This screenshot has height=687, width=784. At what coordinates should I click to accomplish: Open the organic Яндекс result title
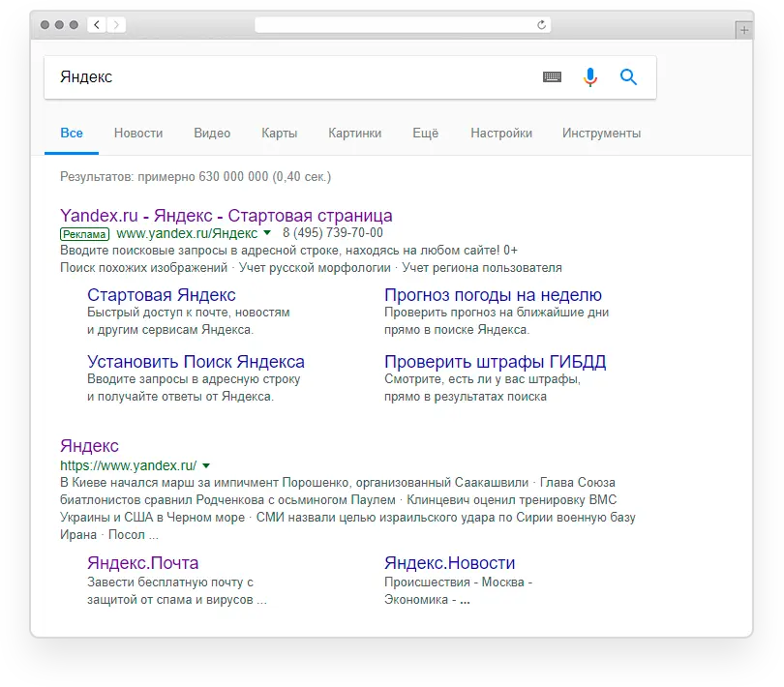click(89, 445)
